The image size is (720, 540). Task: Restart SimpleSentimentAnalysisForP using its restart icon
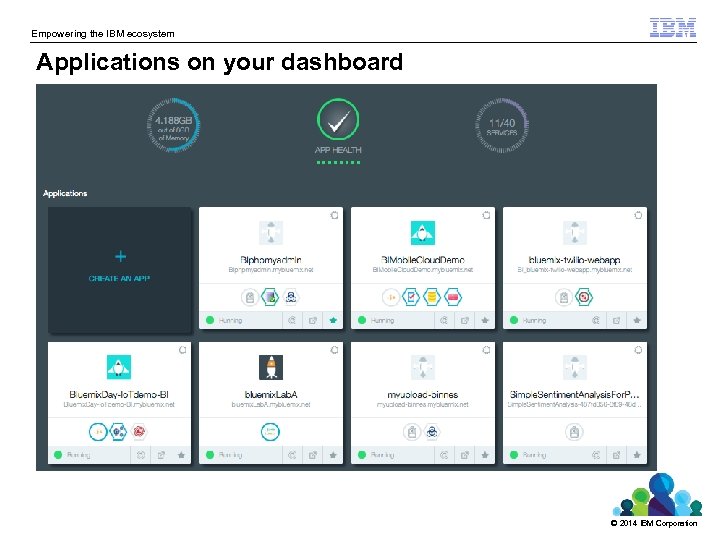(596, 455)
